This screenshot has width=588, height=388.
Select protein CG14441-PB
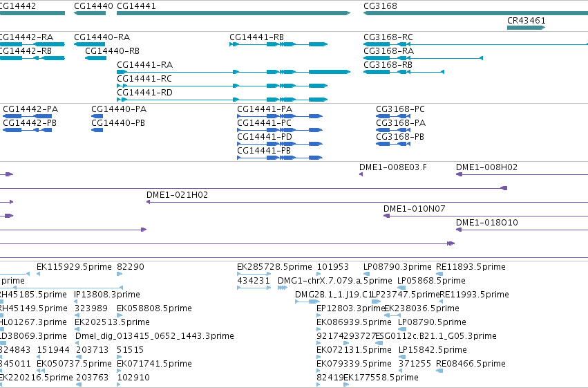click(280, 158)
